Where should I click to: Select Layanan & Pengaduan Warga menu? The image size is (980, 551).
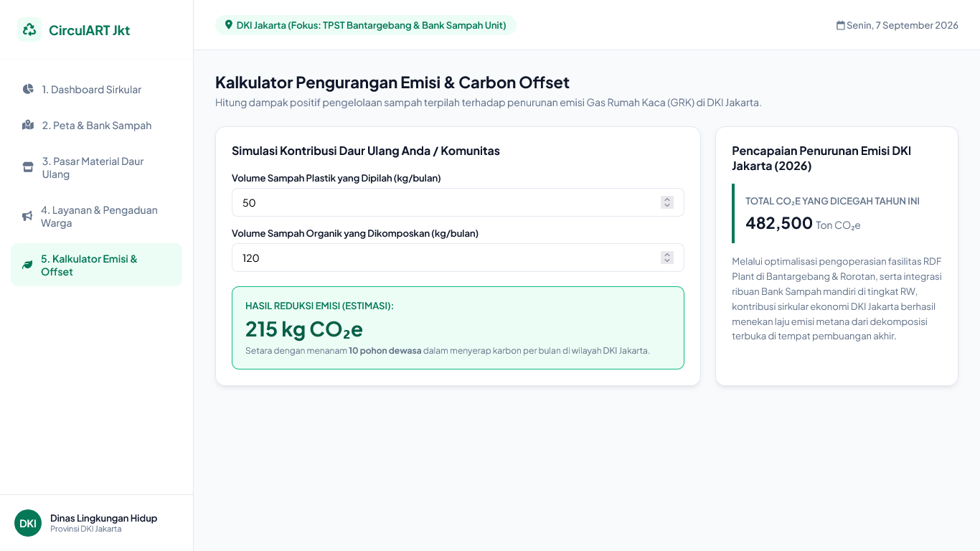[96, 217]
